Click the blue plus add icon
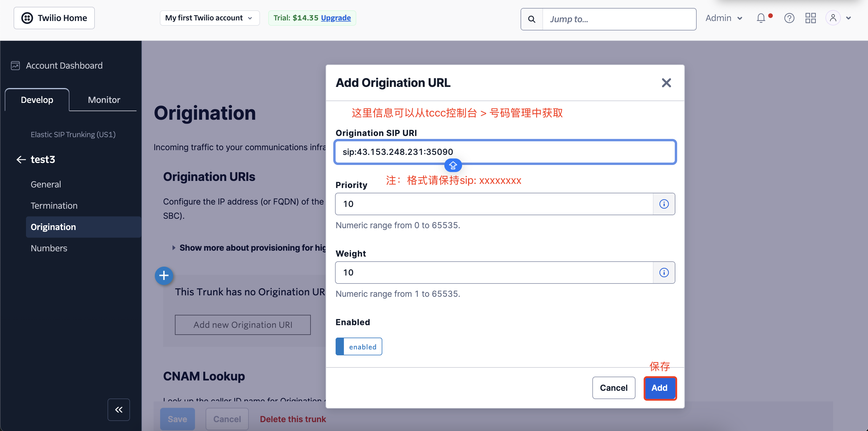Screen dimensions: 868x431 (164, 276)
